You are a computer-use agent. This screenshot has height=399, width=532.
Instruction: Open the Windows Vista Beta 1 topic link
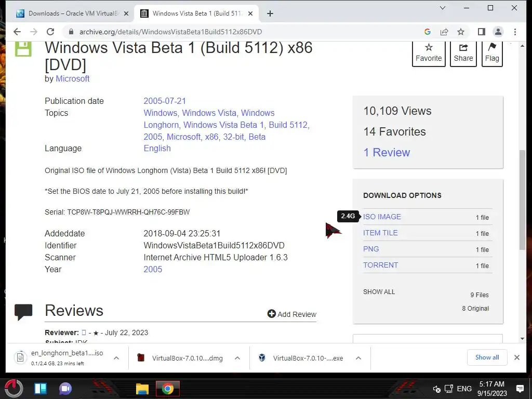223,125
